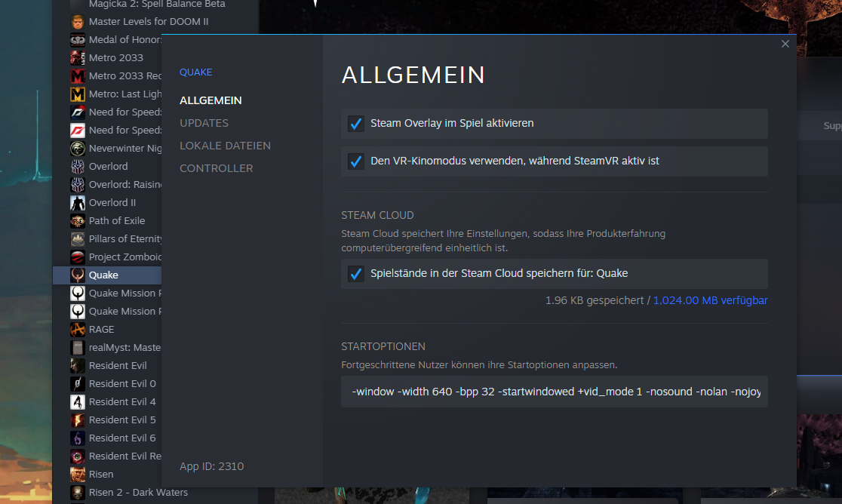Click the App ID: 2310 text
Image resolution: width=842 pixels, height=504 pixels.
[x=211, y=466]
